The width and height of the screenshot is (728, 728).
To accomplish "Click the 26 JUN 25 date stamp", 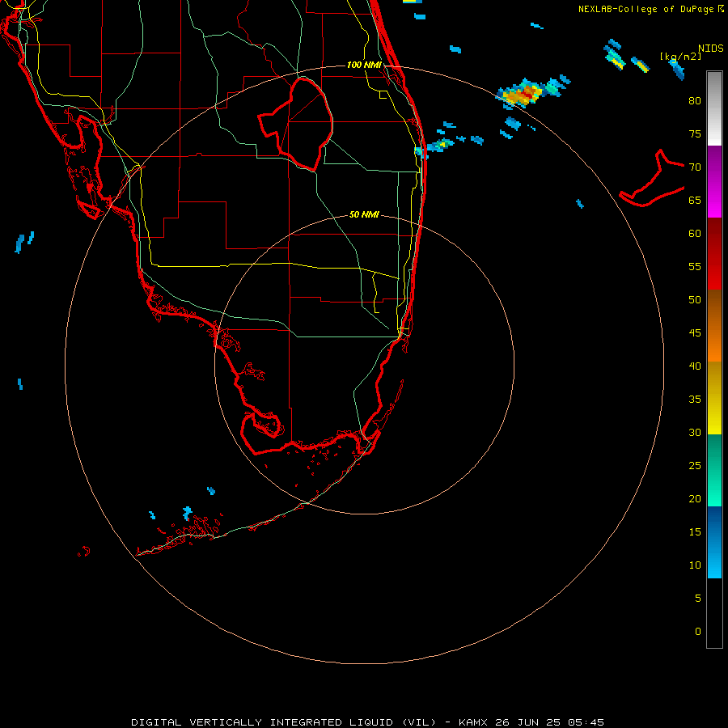I will click(528, 722).
